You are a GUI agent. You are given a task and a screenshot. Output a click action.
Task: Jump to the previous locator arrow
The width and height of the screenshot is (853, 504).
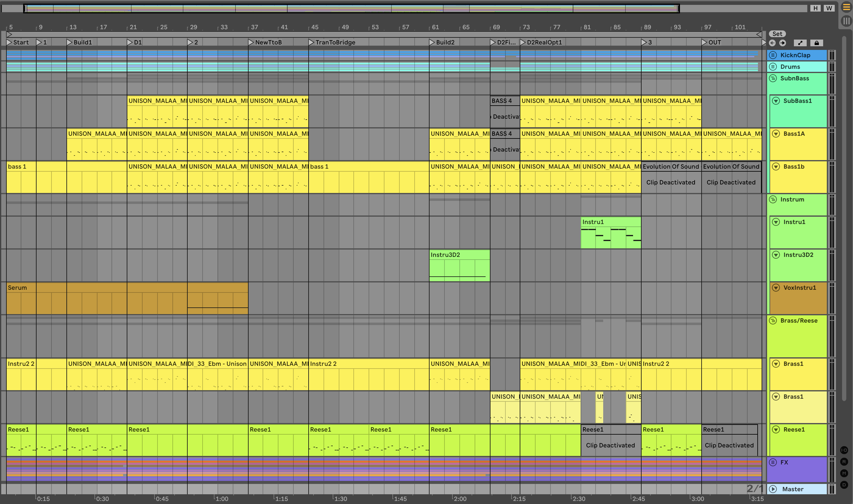coord(772,43)
